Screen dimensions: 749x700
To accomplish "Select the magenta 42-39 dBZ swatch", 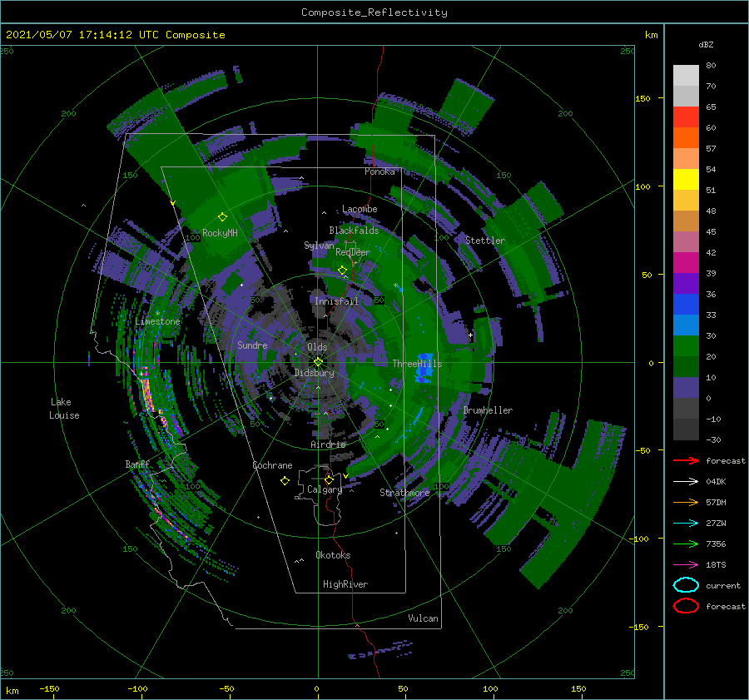I will coord(686,263).
